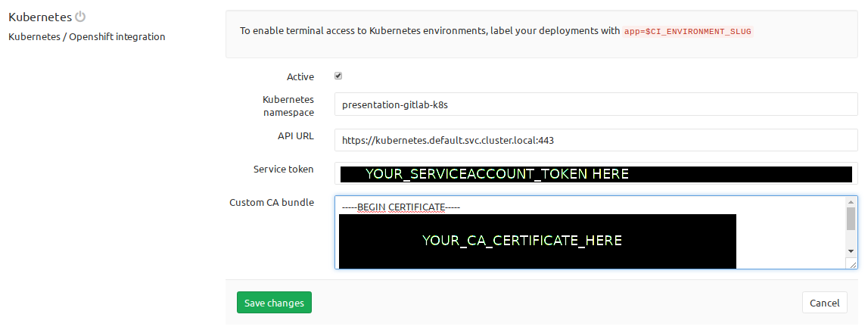Click the power icon beside Kubernetes heading
This screenshot has height=333, width=868.
tap(80, 17)
